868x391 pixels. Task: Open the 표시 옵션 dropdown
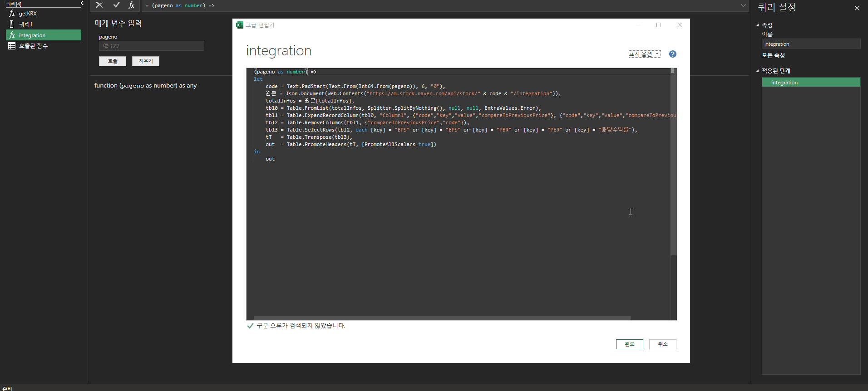644,54
